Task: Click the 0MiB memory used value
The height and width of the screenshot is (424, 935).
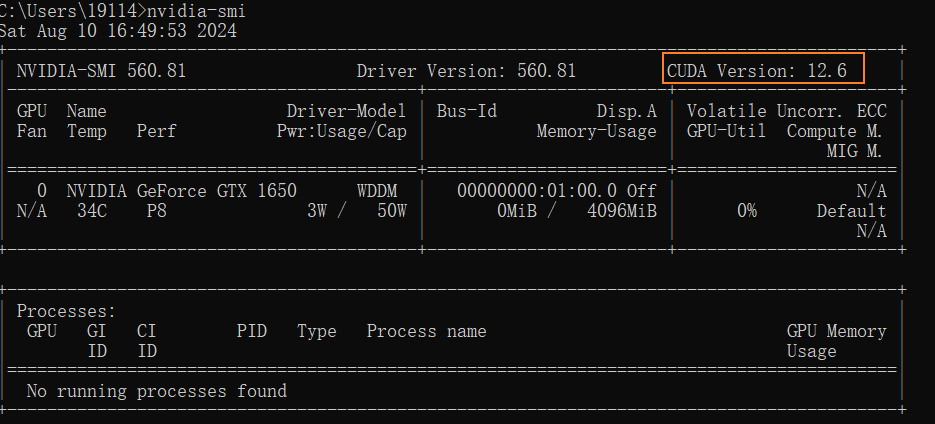Action: (x=516, y=211)
